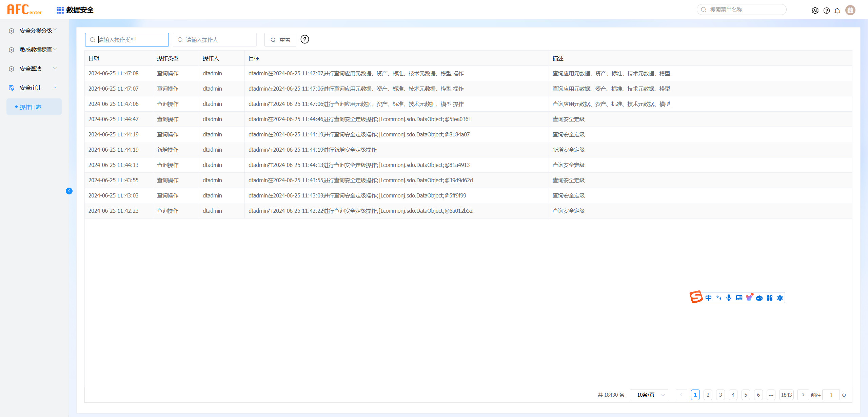The width and height of the screenshot is (868, 417).
Task: Open the notifications bell
Action: point(837,10)
